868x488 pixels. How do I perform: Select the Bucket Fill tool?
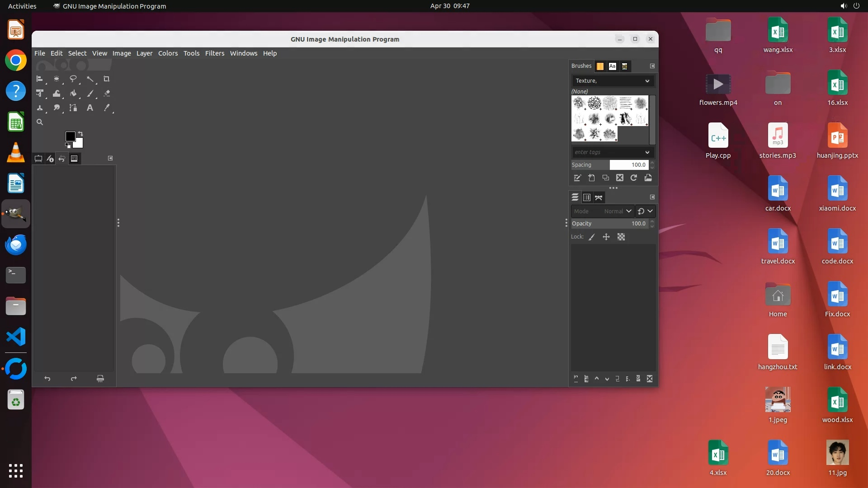point(73,94)
